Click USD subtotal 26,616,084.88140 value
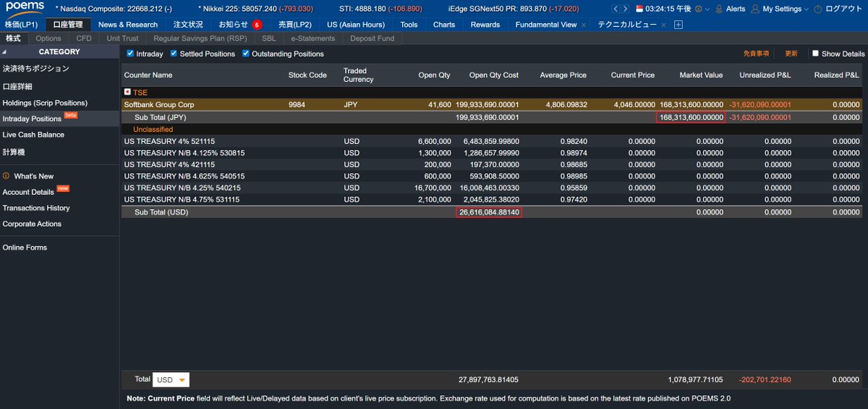Viewport: 868px width, 409px height. click(x=489, y=212)
